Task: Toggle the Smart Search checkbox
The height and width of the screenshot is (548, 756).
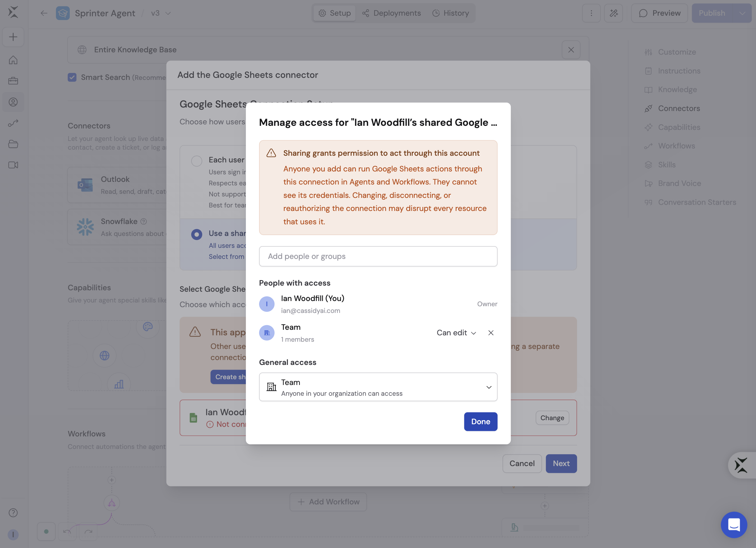Action: pos(72,77)
